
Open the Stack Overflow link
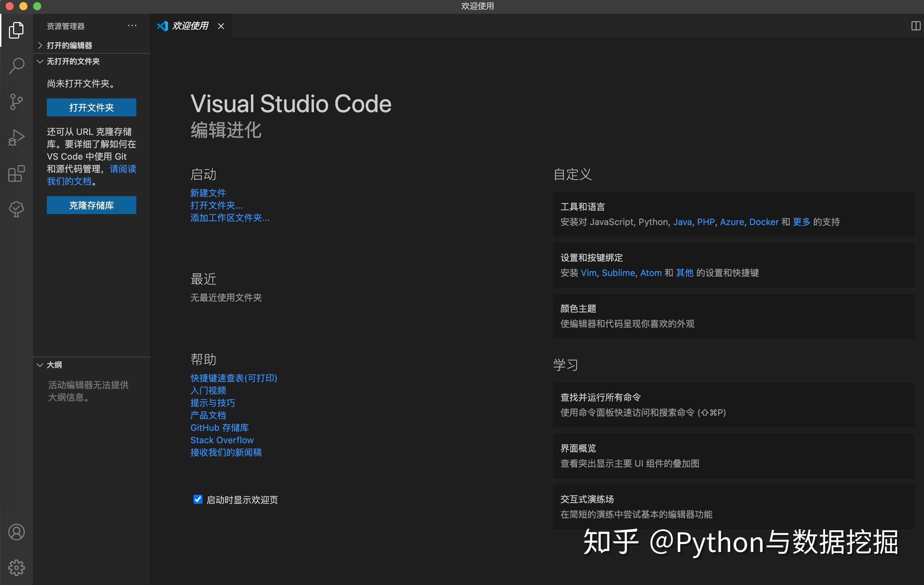tap(221, 440)
